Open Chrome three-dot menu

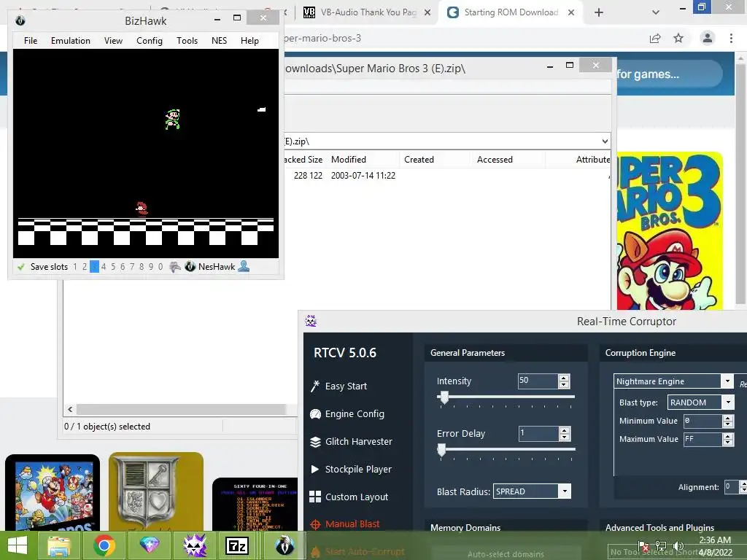(731, 38)
